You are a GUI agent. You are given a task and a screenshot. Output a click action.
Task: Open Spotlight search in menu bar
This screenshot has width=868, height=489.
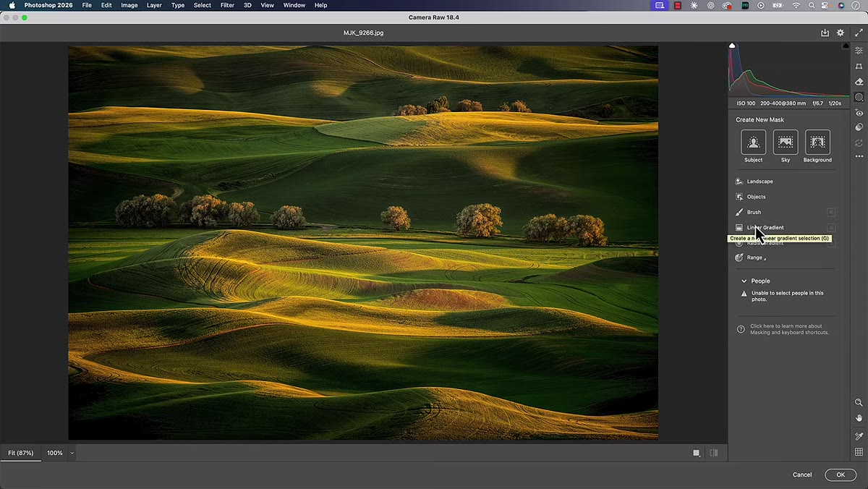[813, 5]
